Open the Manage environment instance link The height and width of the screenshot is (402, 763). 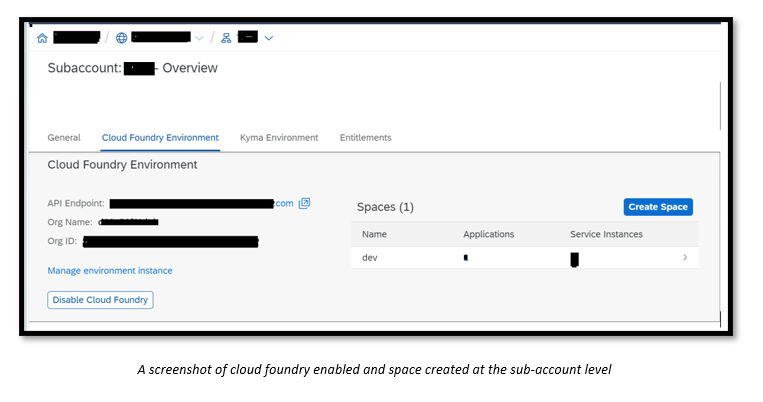(110, 270)
